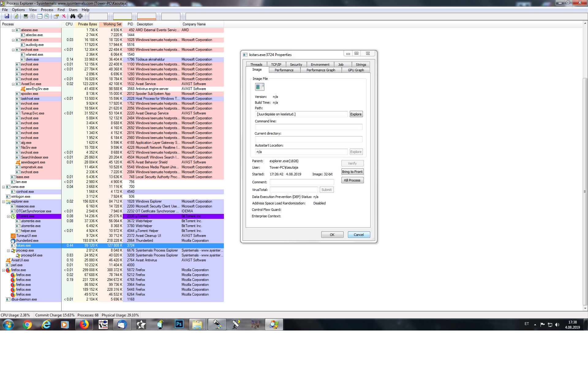The width and height of the screenshot is (588, 366).
Task: Click the crosshair Find Window's Process icon
Action: [80, 16]
